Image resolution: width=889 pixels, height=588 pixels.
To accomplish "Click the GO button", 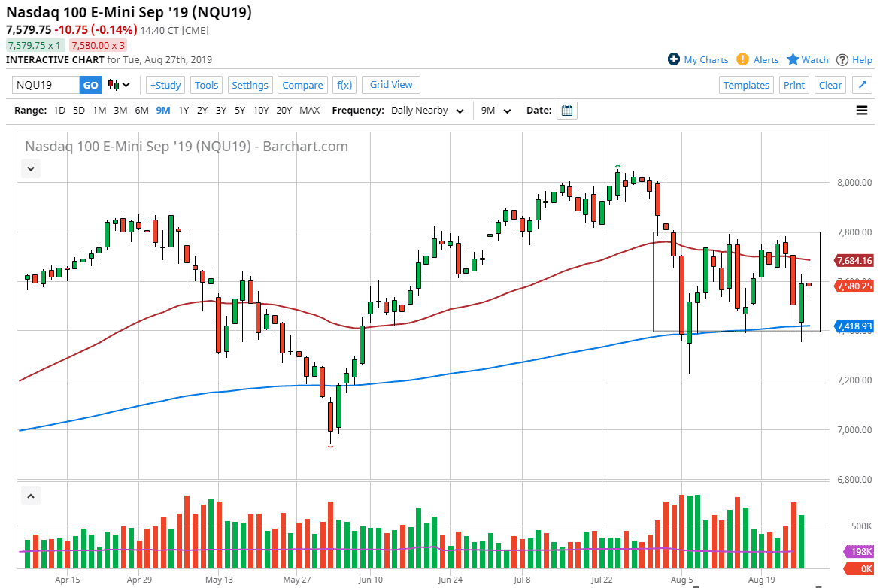I will coord(90,85).
